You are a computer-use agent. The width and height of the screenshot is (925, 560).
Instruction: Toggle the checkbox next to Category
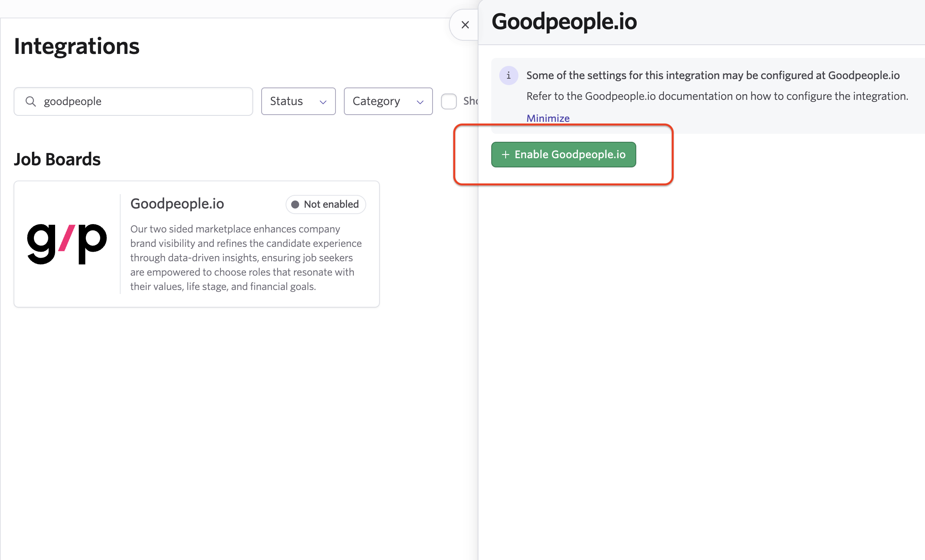(449, 101)
